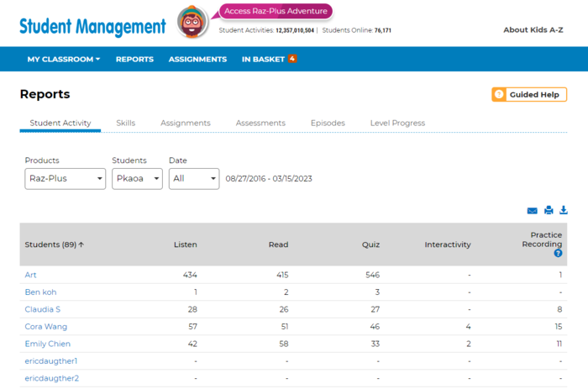Click the Access Raz-Plus Adventure button

tap(276, 11)
